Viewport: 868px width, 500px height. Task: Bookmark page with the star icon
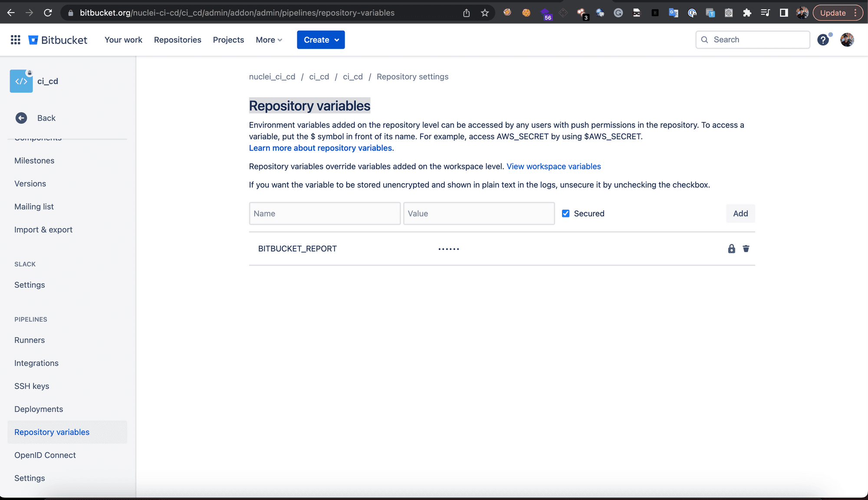coord(485,13)
